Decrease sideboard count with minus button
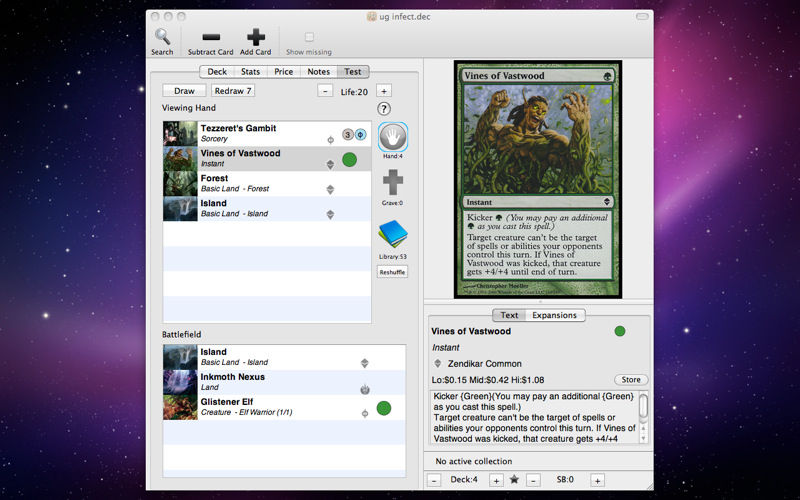This screenshot has width=800, height=500. [x=533, y=480]
